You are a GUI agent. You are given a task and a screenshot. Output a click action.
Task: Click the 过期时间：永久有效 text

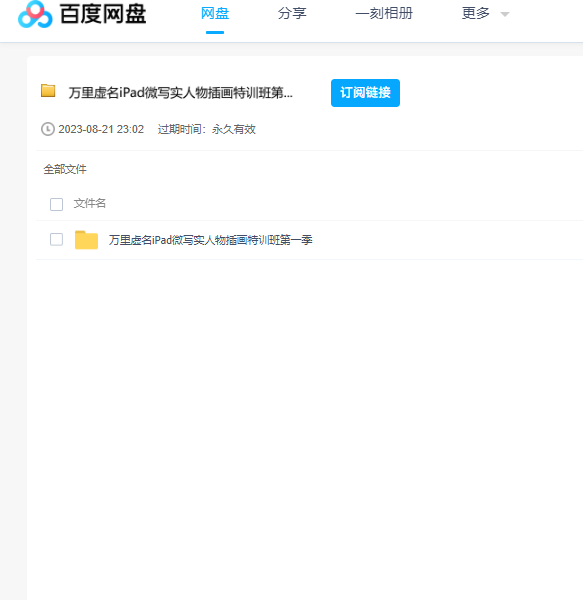point(207,129)
